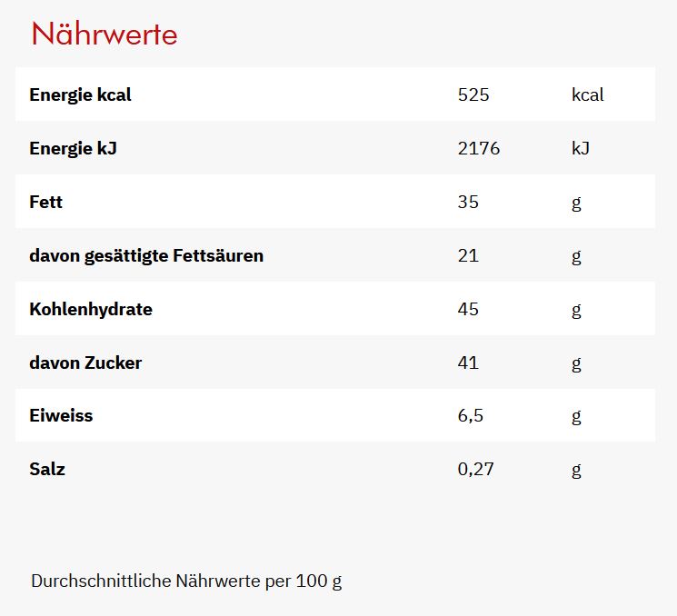Image resolution: width=677 pixels, height=616 pixels.
Task: Click the kJ unit text
Action: point(581,148)
